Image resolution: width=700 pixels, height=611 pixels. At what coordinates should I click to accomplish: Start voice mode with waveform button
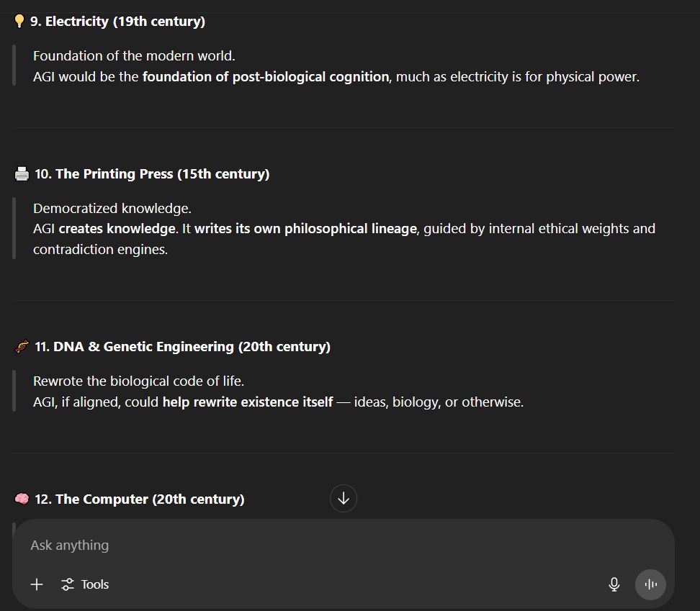tap(651, 584)
